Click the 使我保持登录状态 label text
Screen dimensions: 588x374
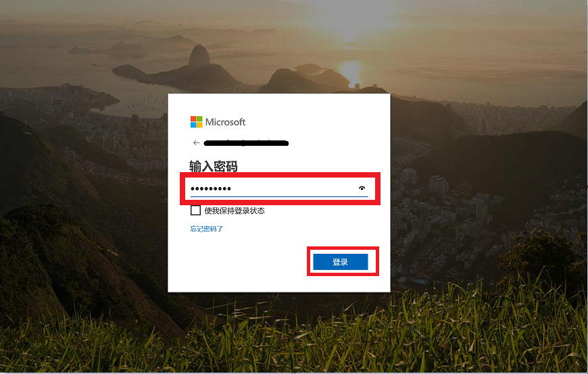(235, 211)
